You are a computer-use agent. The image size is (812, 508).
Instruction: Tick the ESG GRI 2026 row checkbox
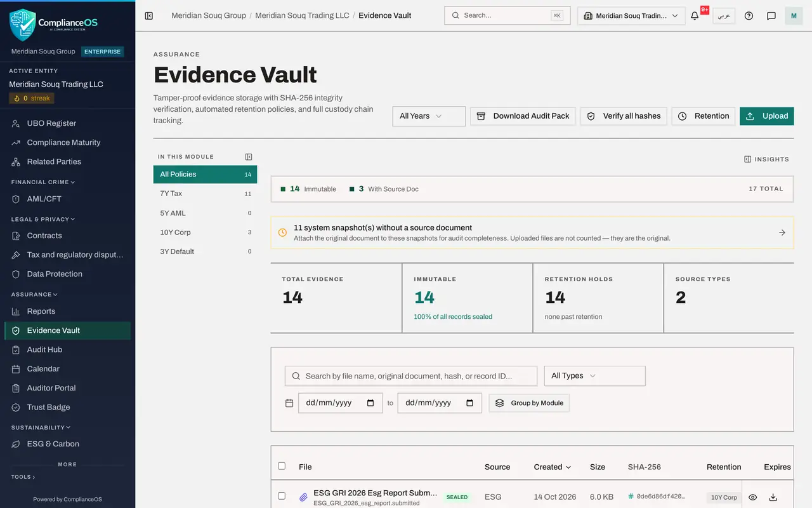pyautogui.click(x=282, y=496)
